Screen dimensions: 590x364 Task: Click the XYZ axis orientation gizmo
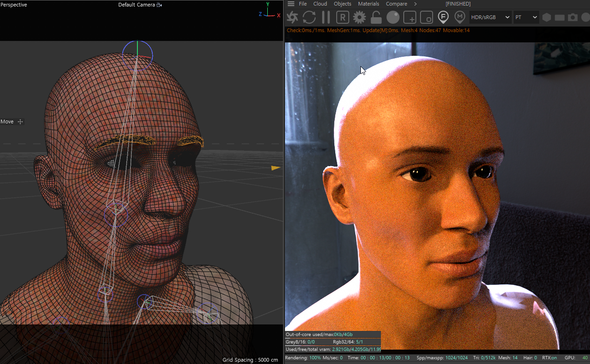[269, 10]
